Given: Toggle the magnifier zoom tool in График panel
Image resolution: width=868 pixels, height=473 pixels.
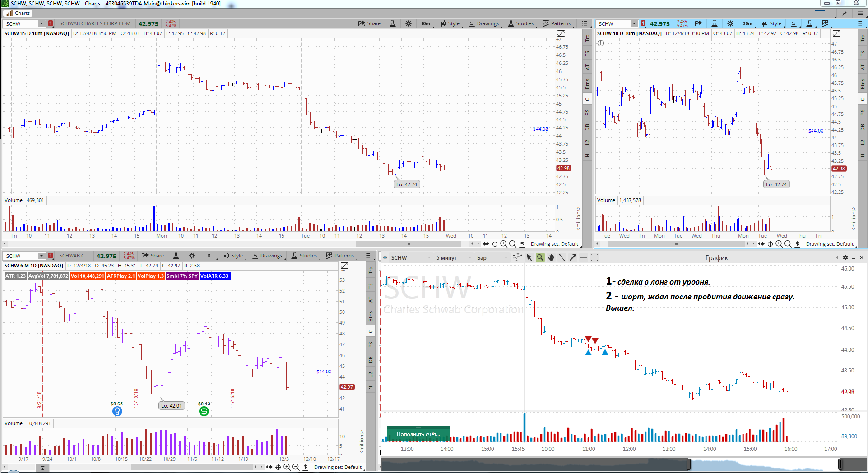Looking at the screenshot, I should pyautogui.click(x=540, y=257).
